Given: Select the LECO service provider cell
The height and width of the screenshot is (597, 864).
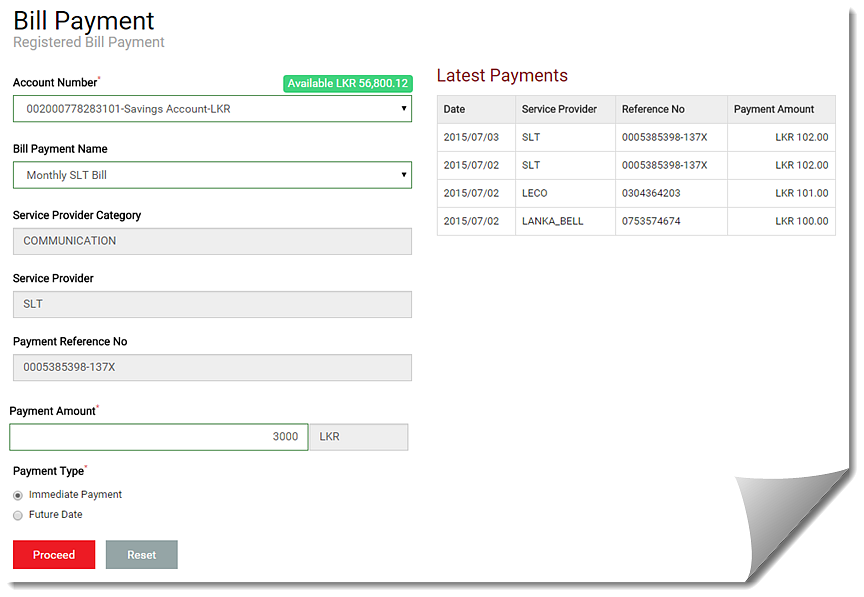Looking at the screenshot, I should (x=565, y=193).
